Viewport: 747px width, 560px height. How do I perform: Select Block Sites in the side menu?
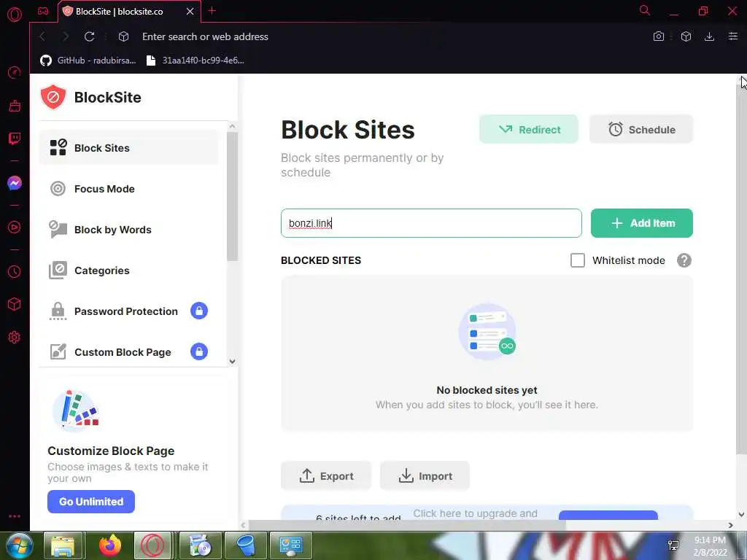point(129,148)
